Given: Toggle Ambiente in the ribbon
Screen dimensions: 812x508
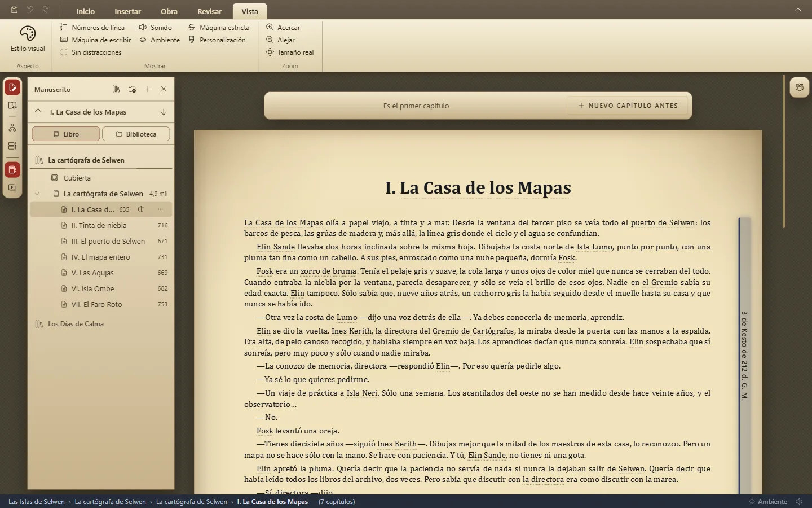Looking at the screenshot, I should click(160, 40).
